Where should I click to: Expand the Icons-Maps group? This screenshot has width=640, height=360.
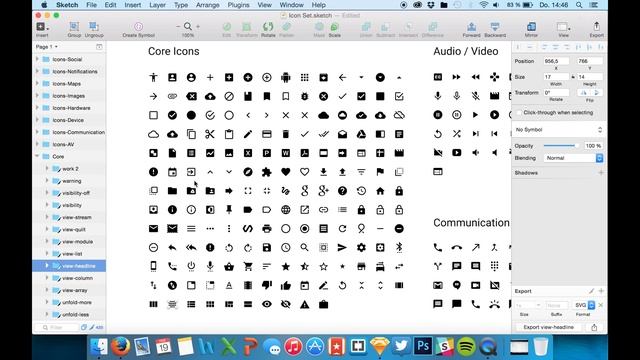click(37, 83)
